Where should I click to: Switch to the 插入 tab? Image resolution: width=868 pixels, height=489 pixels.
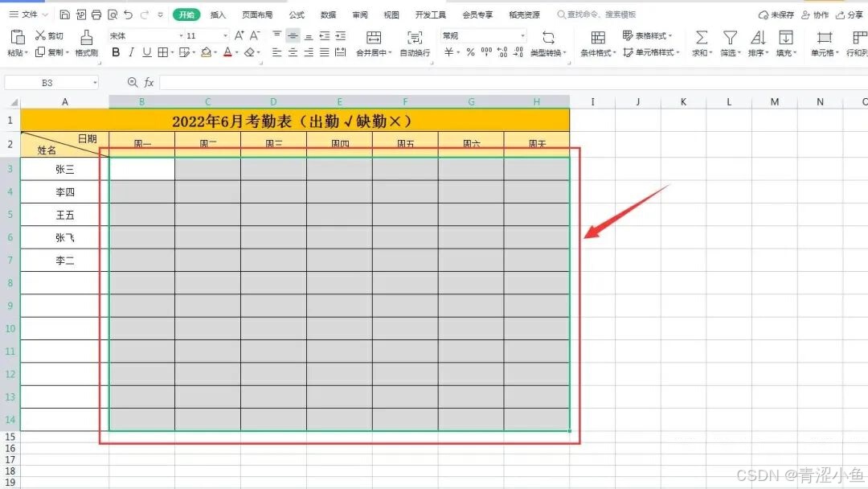click(x=218, y=14)
